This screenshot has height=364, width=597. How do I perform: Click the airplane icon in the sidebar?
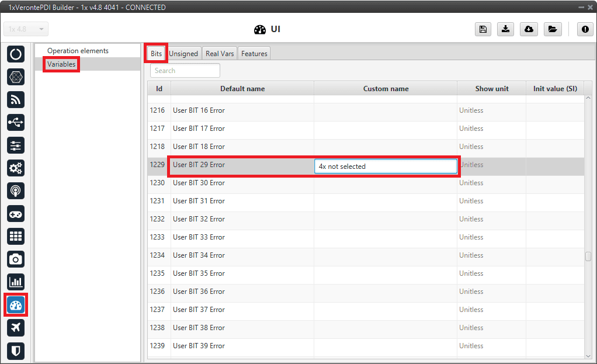(x=16, y=327)
